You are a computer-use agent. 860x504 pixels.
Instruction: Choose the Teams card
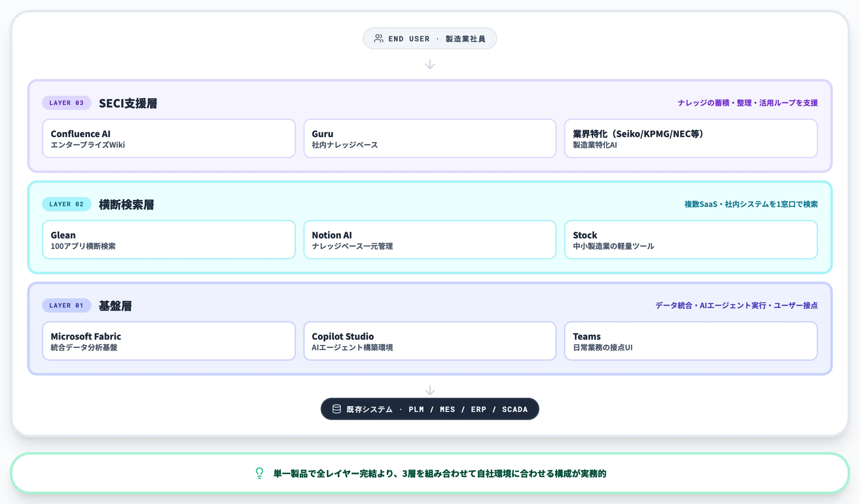point(691,341)
